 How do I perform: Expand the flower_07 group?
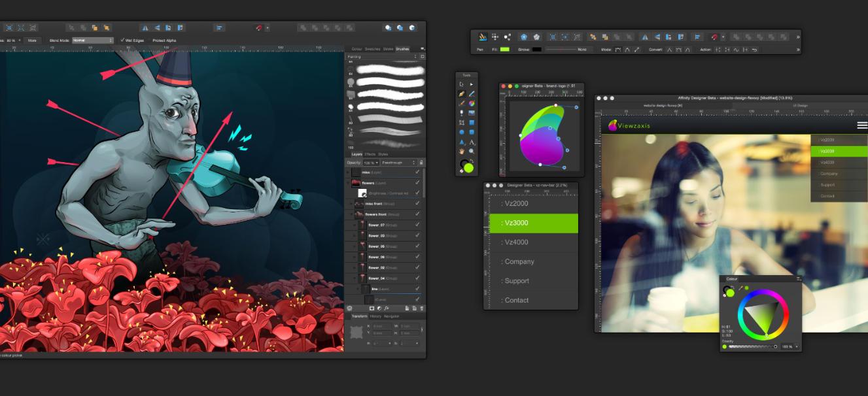(354, 225)
